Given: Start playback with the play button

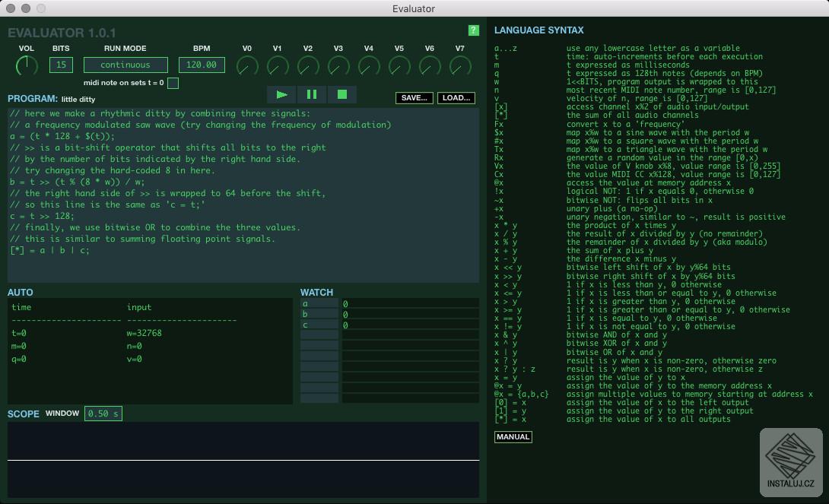Looking at the screenshot, I should coord(282,94).
